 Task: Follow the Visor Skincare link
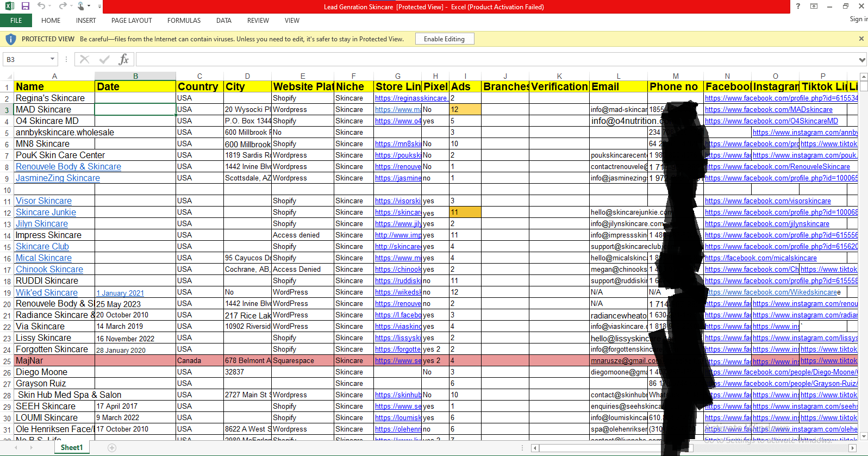click(x=43, y=201)
